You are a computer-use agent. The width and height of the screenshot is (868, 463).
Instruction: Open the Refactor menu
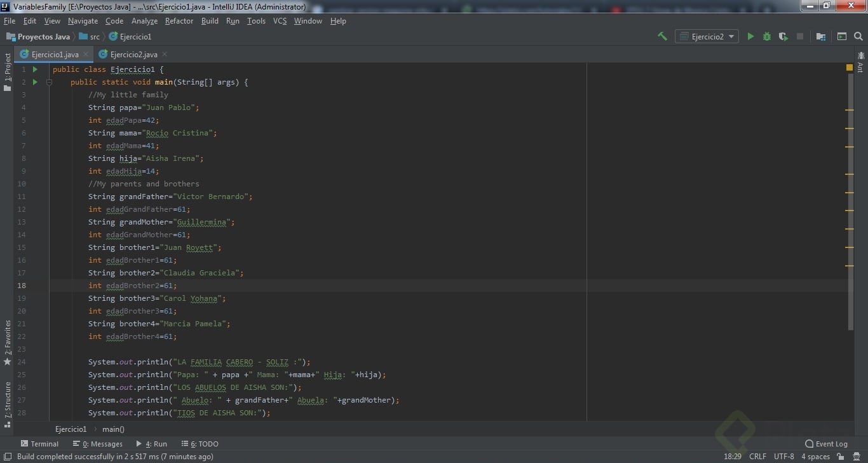click(179, 21)
